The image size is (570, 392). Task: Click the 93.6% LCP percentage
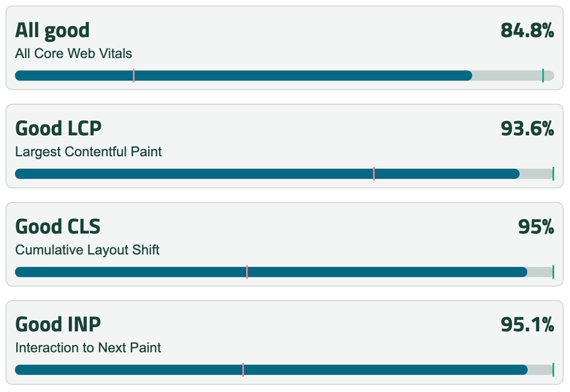[527, 128]
